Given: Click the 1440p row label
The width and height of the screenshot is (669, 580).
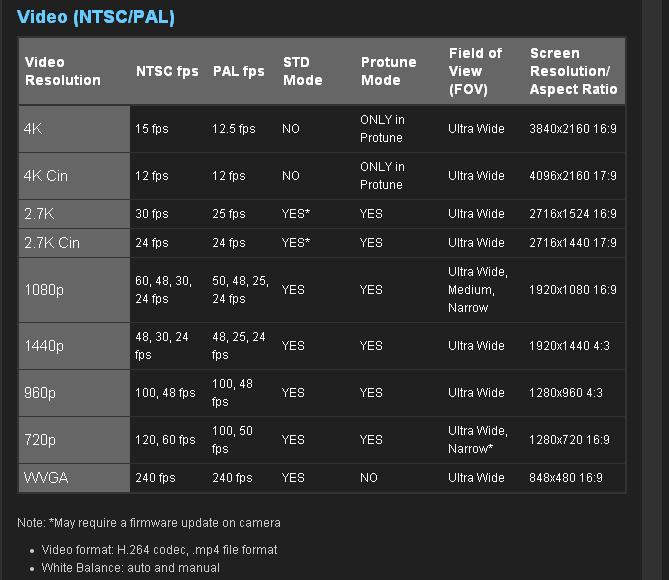Looking at the screenshot, I should coord(44,346).
